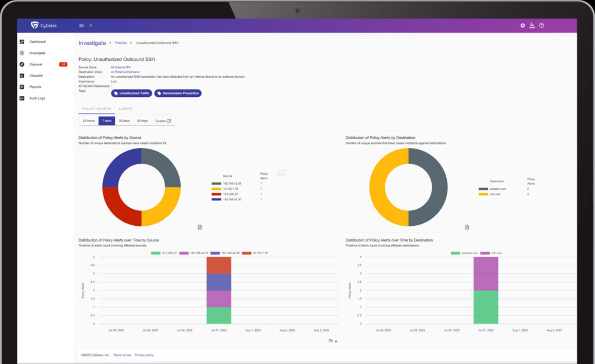Click the Investigate fingerprint icon

pos(22,53)
